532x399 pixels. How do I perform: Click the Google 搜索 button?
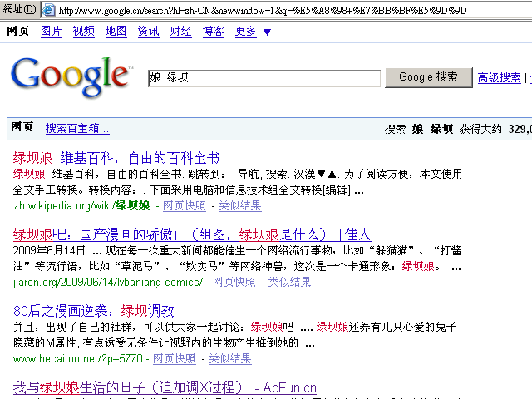(x=429, y=77)
